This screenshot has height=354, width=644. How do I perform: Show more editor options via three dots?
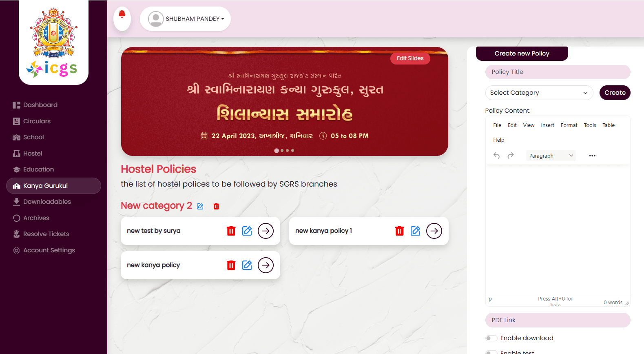tap(592, 156)
